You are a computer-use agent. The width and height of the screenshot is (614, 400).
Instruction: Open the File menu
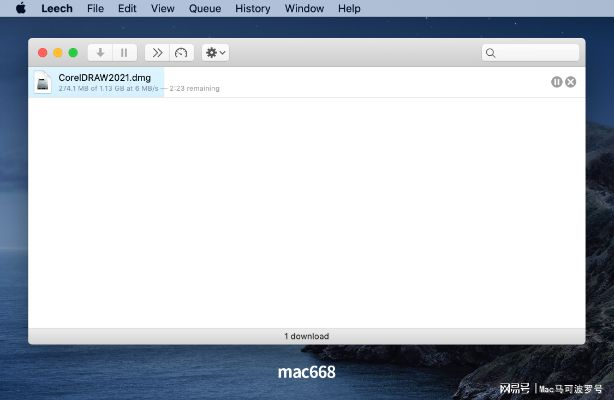pyautogui.click(x=95, y=8)
